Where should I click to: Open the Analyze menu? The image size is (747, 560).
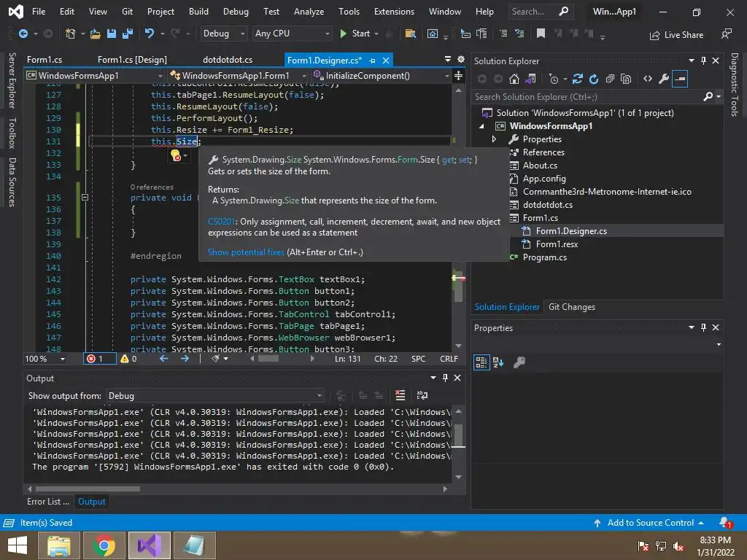pyautogui.click(x=309, y=12)
